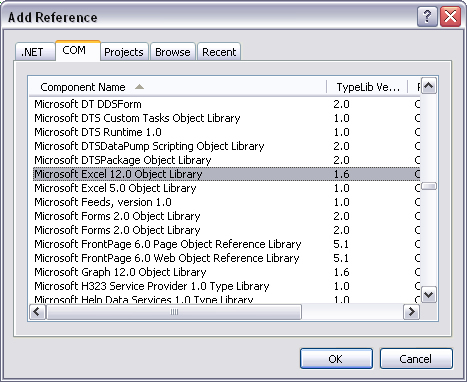The width and height of the screenshot is (467, 382).
Task: Click the vertical scrollbar thumb
Action: 429,186
